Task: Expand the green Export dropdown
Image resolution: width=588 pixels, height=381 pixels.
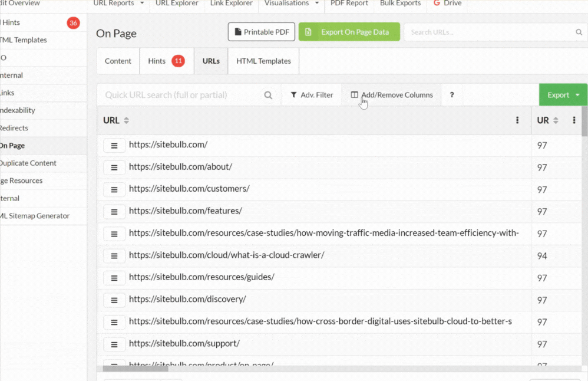Action: click(563, 95)
